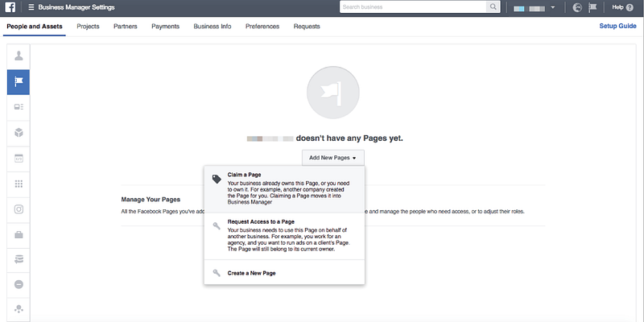The width and height of the screenshot is (644, 322).
Task: Click the Manage Your Pages heading
Action: click(151, 200)
